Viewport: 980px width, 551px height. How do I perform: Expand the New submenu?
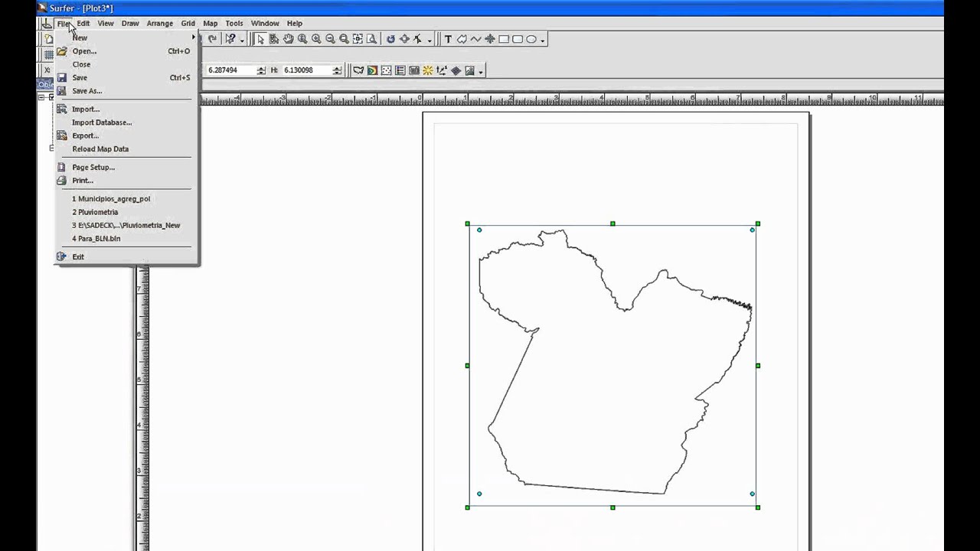[x=126, y=37]
